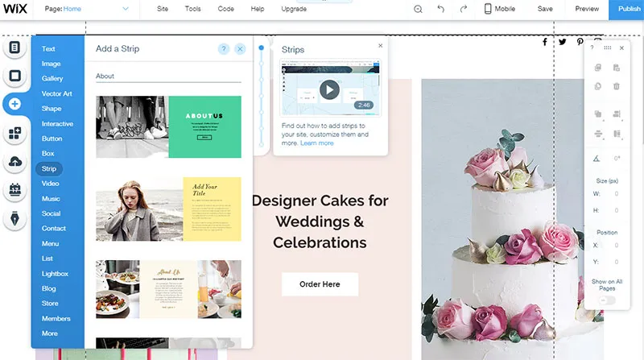Select Shape in the Add menu
This screenshot has width=644, height=360.
[x=52, y=109]
